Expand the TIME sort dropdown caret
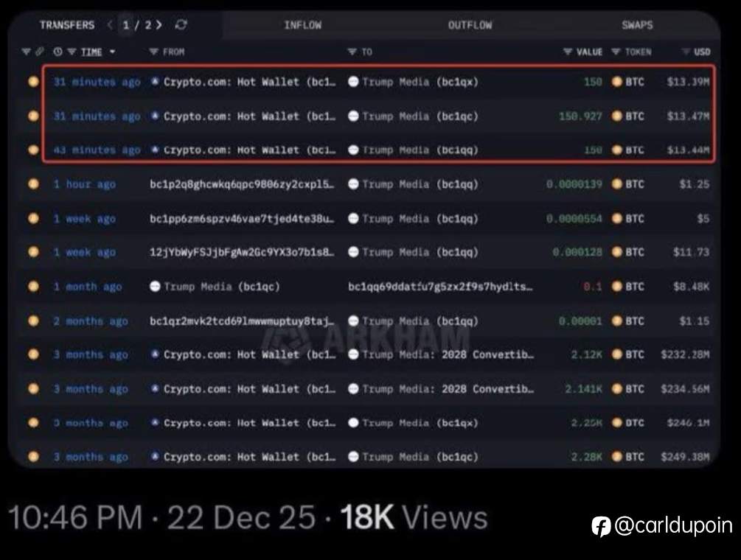Image resolution: width=741 pixels, height=560 pixels. (x=113, y=52)
